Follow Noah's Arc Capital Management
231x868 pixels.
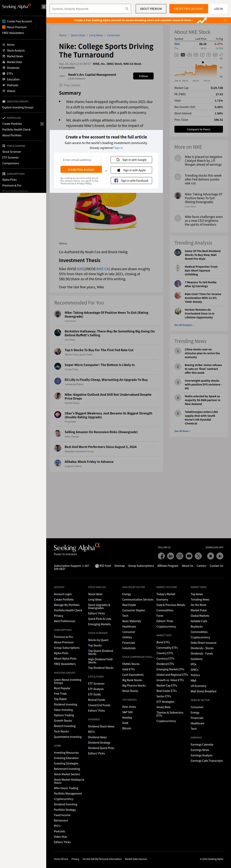[x=143, y=76]
